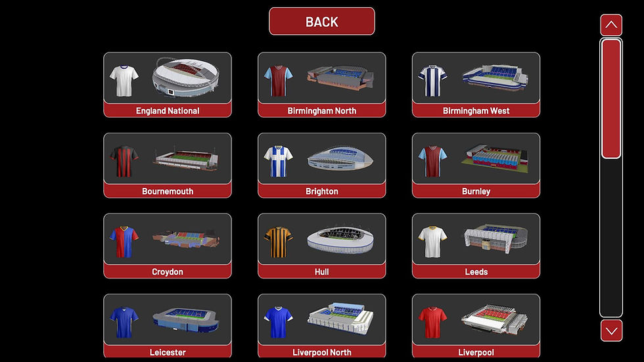Image resolution: width=644 pixels, height=362 pixels.
Task: Select the Liverpool stadium thumbnail
Action: (x=494, y=319)
